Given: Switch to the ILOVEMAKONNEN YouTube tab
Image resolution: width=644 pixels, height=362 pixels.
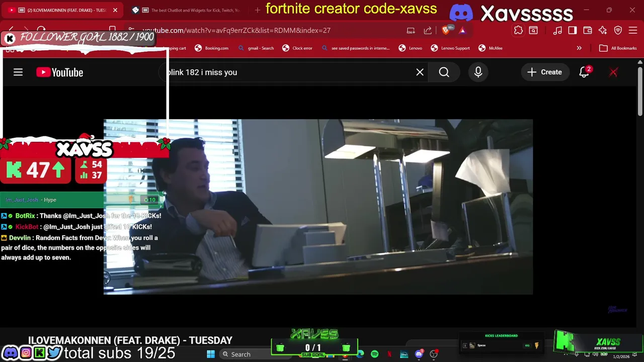Looking at the screenshot, I should [63, 10].
